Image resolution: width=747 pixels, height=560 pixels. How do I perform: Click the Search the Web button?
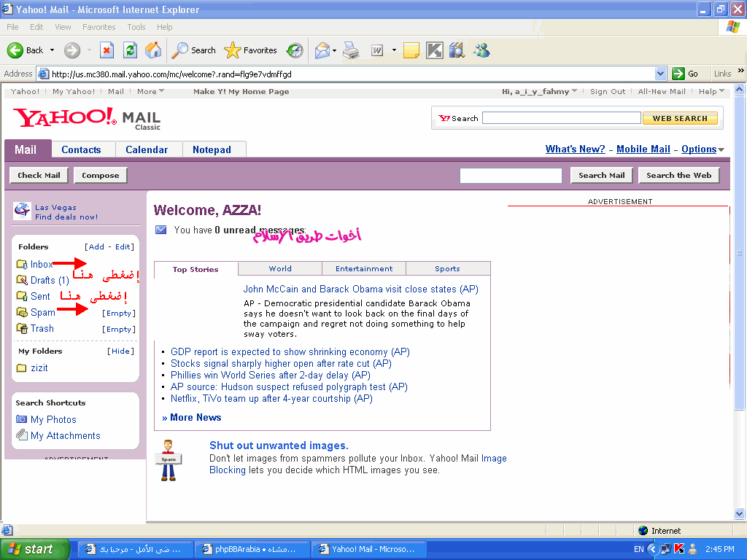click(678, 175)
